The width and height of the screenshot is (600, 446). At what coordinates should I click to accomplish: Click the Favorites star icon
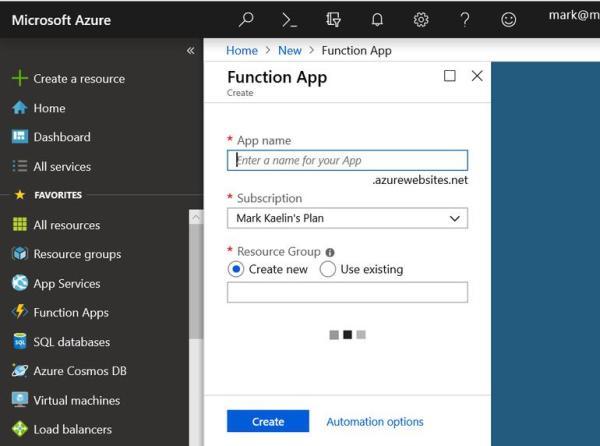tap(20, 195)
